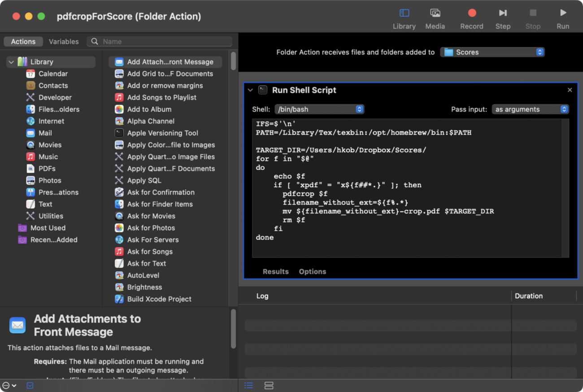Open the Media browser

[435, 19]
